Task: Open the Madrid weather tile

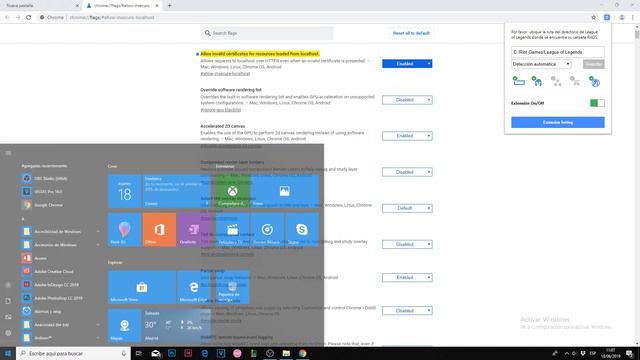Action: tap(176, 326)
